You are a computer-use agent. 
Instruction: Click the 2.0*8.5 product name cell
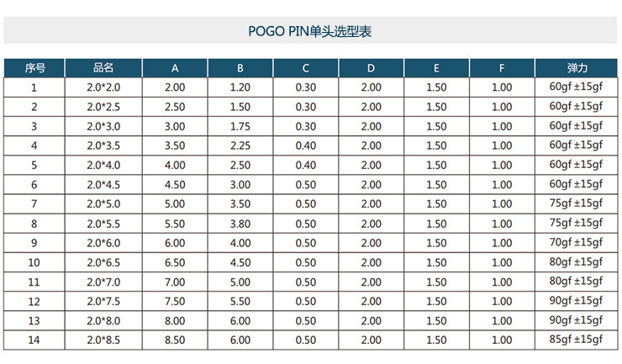[x=103, y=340]
